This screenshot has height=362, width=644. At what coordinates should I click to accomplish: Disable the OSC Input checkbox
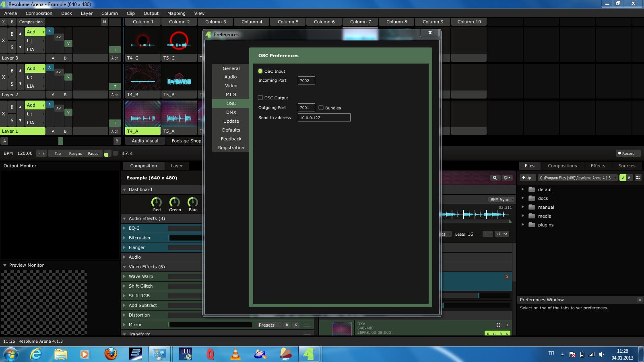pos(260,71)
